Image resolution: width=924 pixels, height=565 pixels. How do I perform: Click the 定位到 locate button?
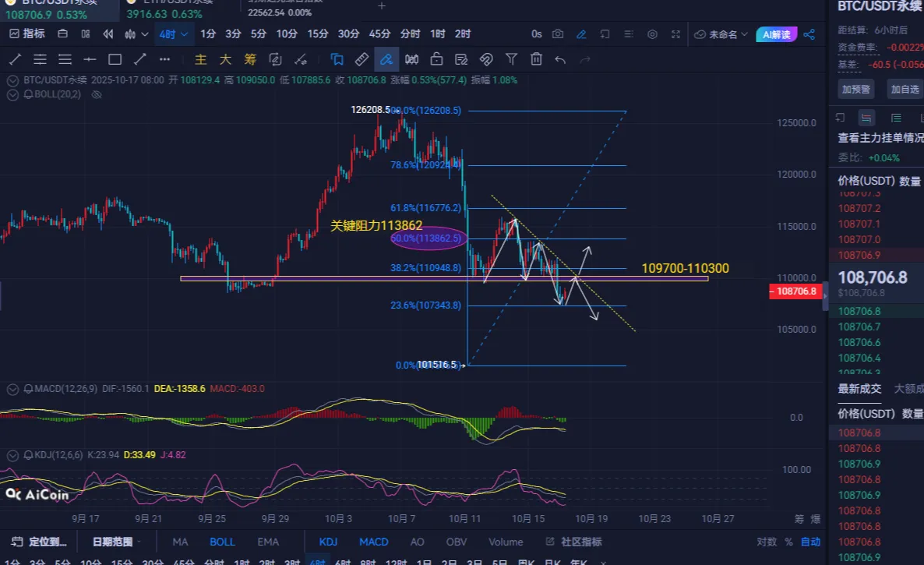point(39,542)
